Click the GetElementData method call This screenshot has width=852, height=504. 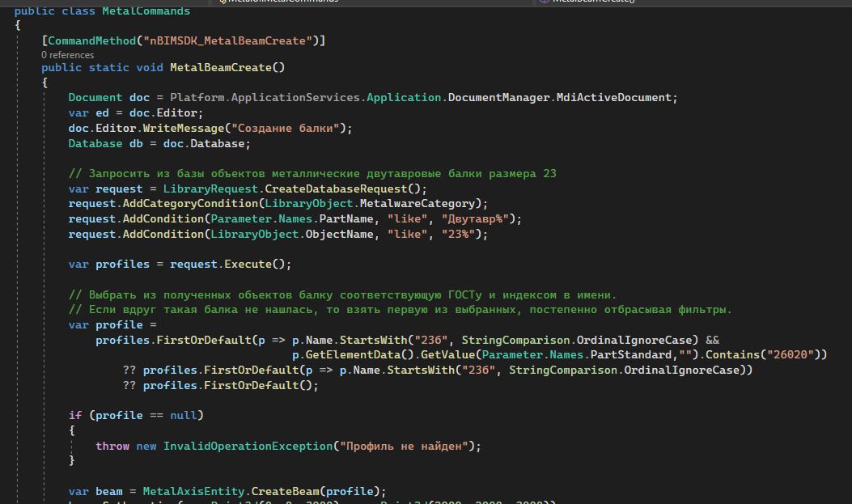click(354, 354)
